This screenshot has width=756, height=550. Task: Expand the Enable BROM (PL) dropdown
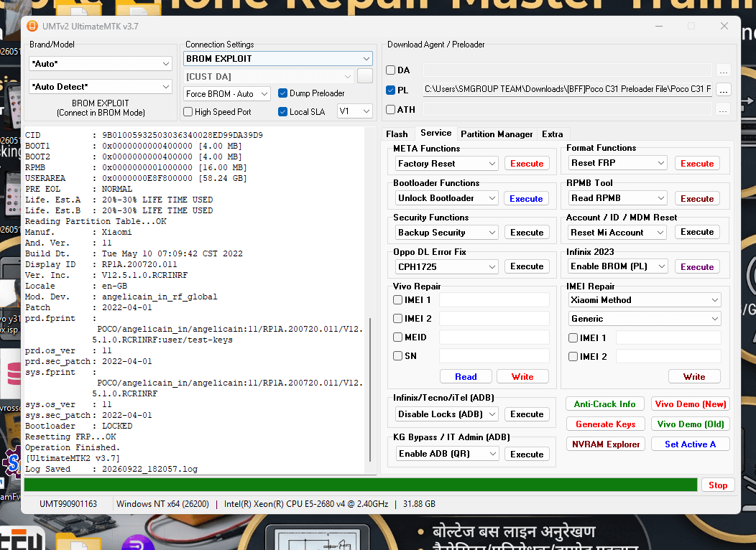(x=617, y=266)
